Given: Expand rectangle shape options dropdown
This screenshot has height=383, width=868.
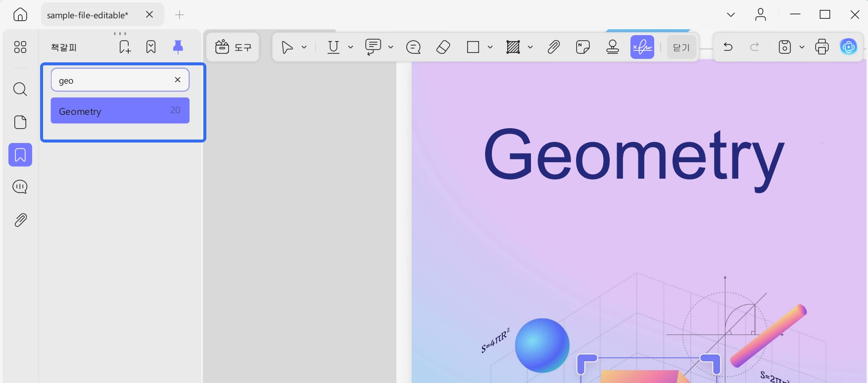Looking at the screenshot, I should (490, 47).
